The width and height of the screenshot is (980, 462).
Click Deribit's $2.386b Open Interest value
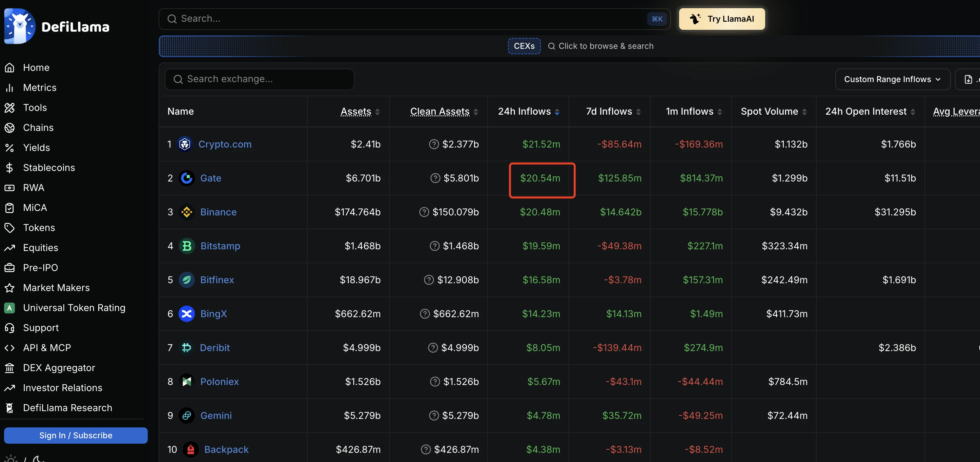click(x=897, y=348)
